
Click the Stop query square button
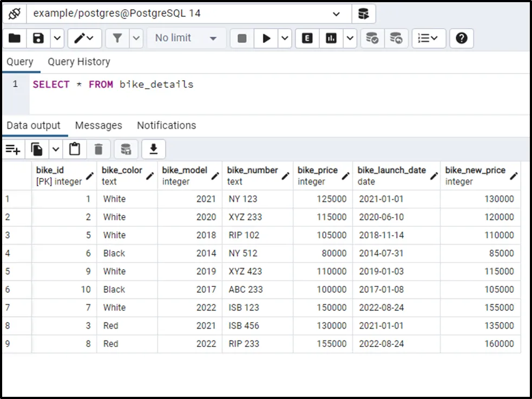(x=242, y=38)
